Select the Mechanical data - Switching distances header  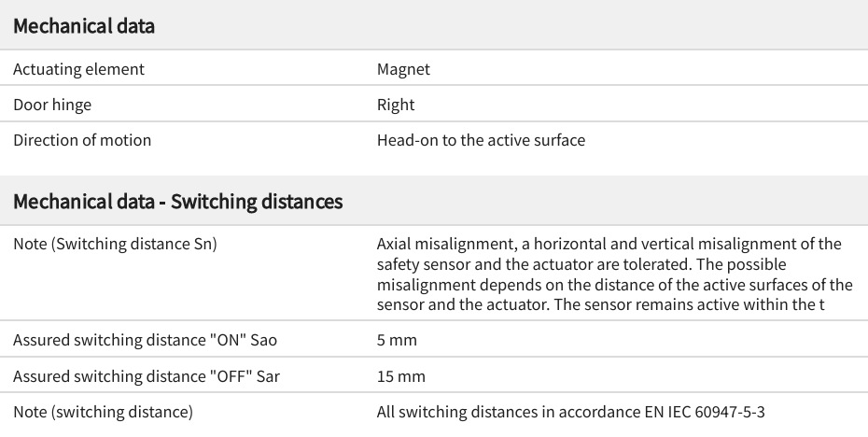point(177,201)
